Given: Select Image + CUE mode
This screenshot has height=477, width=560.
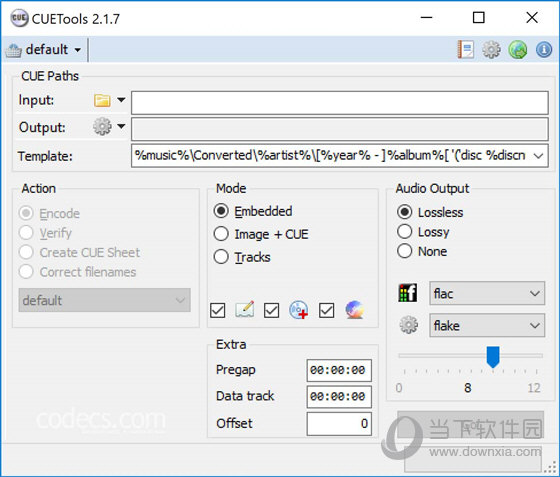Looking at the screenshot, I should click(221, 234).
